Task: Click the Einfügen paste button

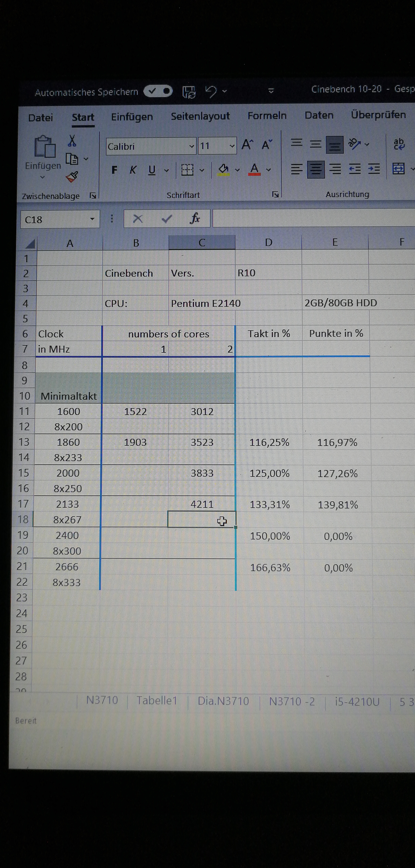Action: [x=44, y=147]
